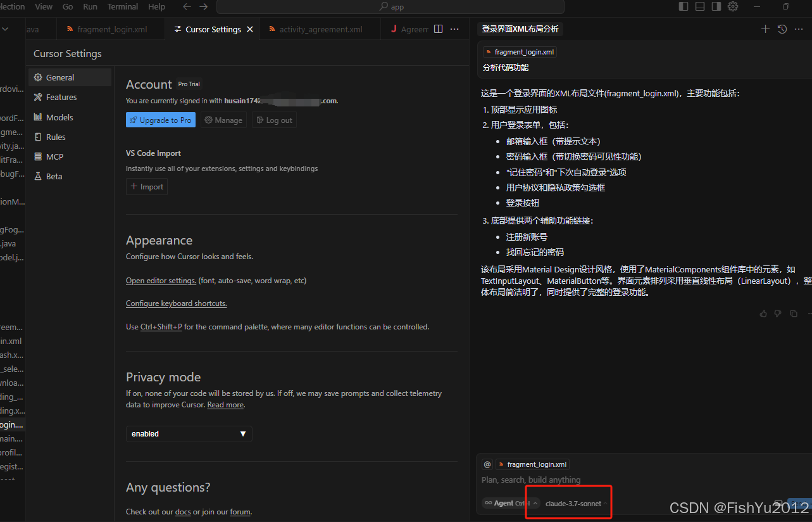Open the forum link
Image resolution: width=812 pixels, height=522 pixels.
240,512
